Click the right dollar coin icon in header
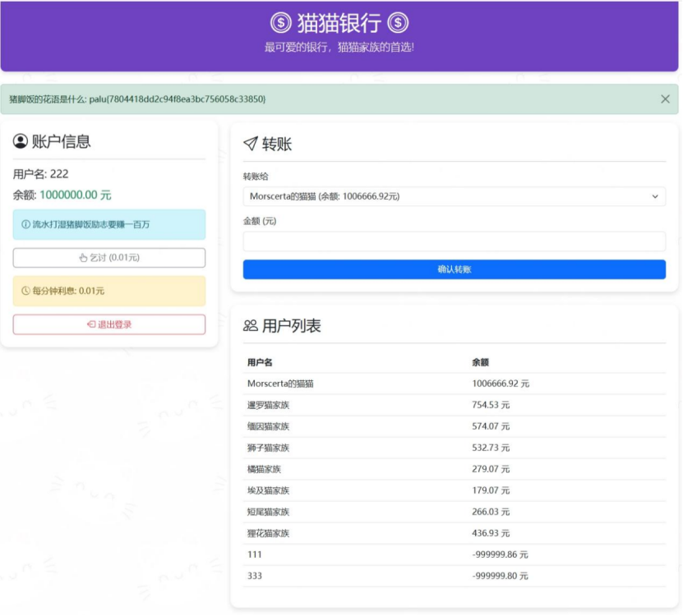The image size is (683, 616). click(x=398, y=23)
